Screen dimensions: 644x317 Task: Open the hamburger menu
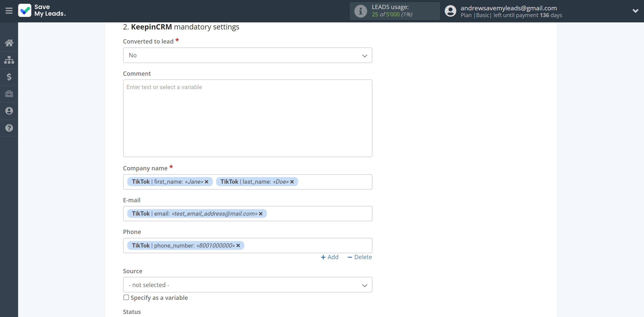tap(9, 11)
